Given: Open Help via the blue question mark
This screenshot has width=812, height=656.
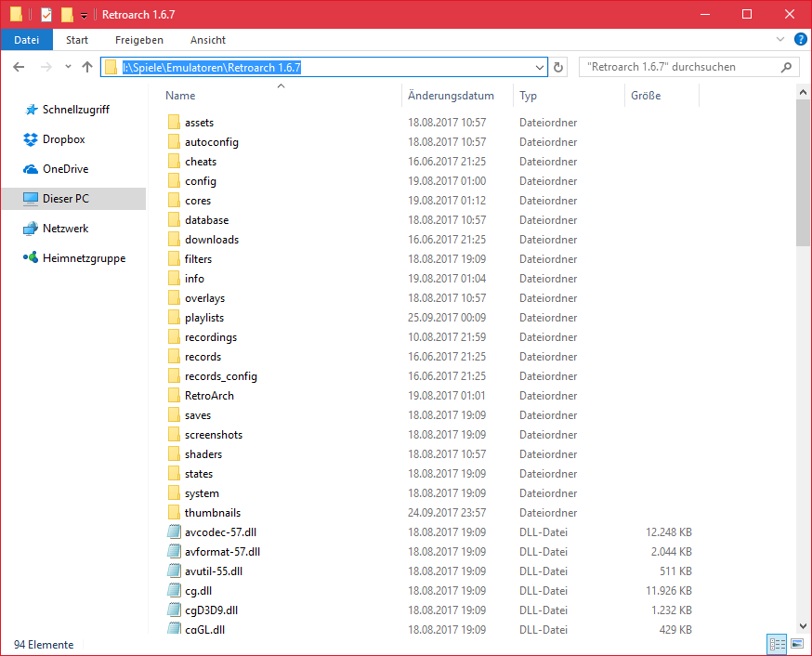Looking at the screenshot, I should 800,39.
